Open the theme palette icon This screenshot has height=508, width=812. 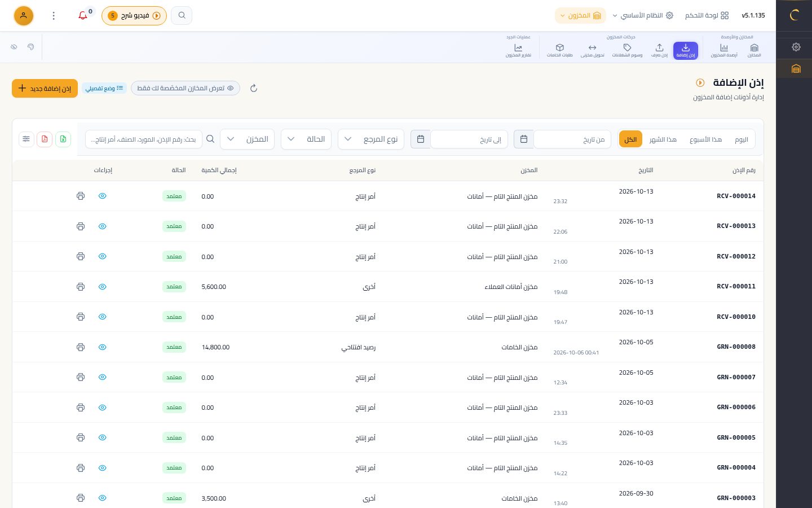pyautogui.click(x=31, y=47)
